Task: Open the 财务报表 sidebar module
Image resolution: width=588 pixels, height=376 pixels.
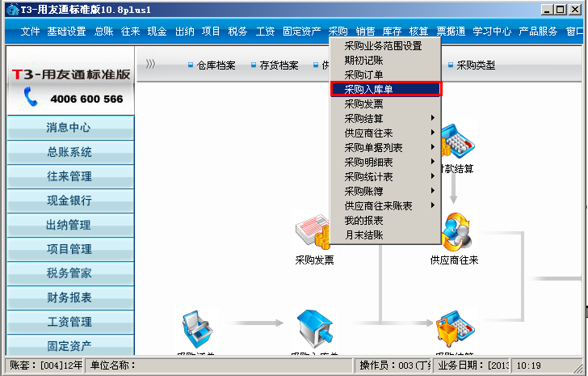Action: (70, 298)
